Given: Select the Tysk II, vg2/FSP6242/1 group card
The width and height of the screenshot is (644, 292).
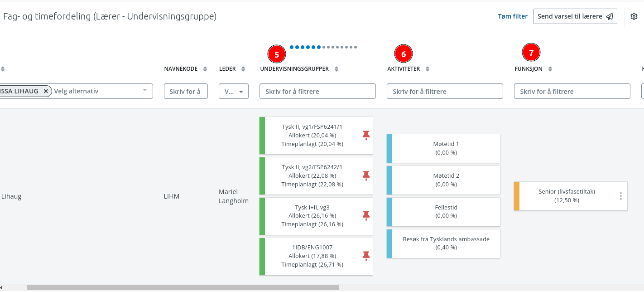Looking at the screenshot, I should (x=316, y=176).
